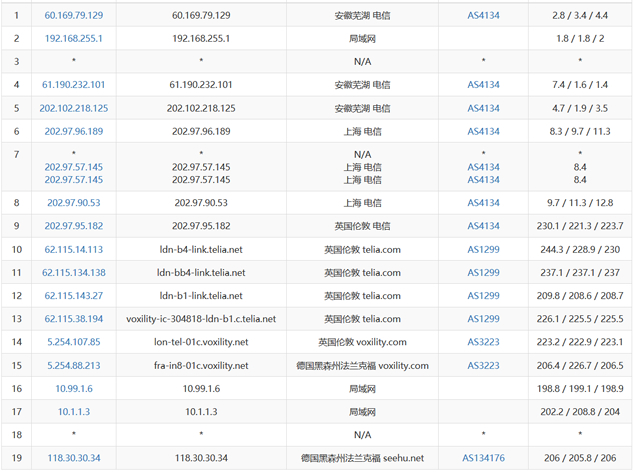The height and width of the screenshot is (472, 634).
Task: Click the 62.115.38.194 IP link
Action: click(74, 319)
